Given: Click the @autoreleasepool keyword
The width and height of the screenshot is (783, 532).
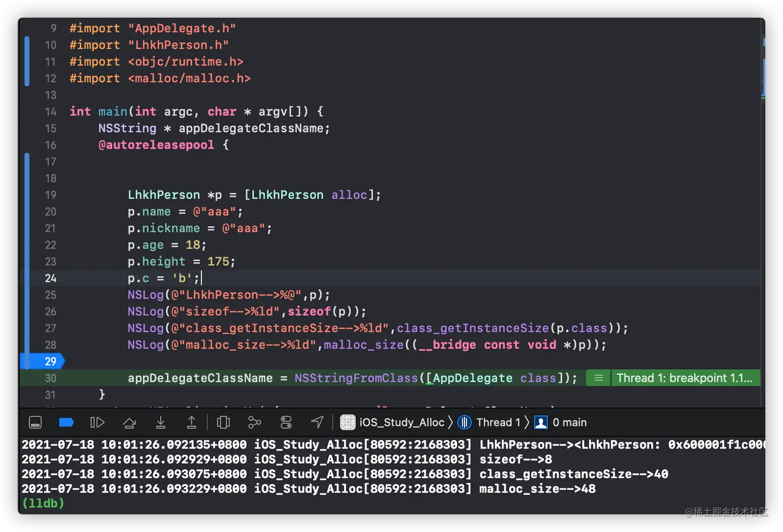Looking at the screenshot, I should [x=156, y=145].
